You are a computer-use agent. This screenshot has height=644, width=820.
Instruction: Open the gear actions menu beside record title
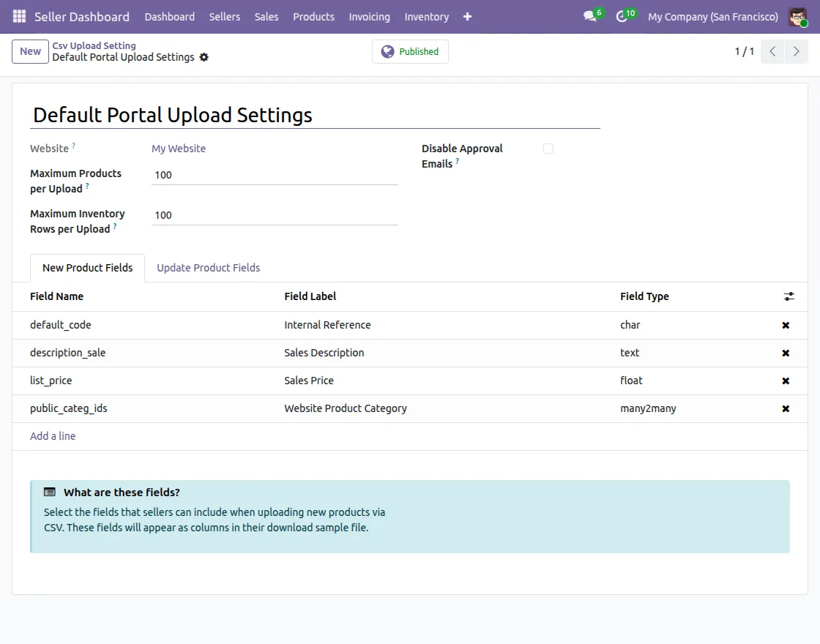[x=204, y=57]
